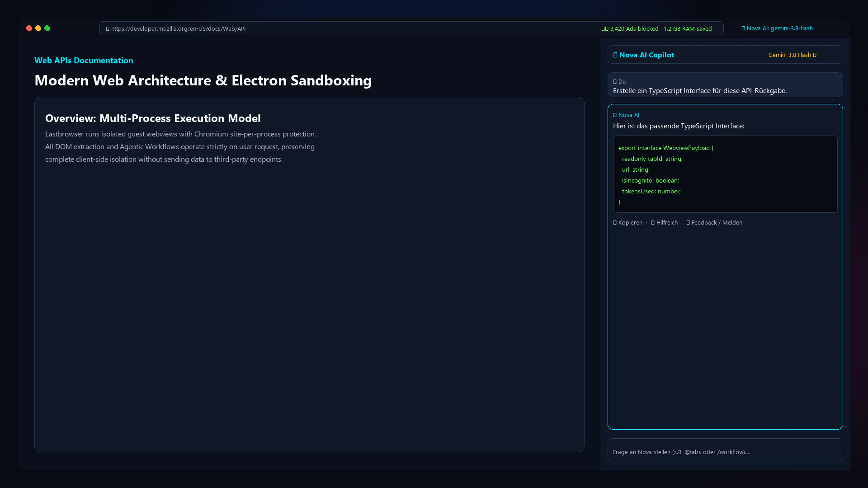Screen dimensions: 868x488
Task: Click the line 'export interface WebviewPayload {'
Action: [666, 148]
